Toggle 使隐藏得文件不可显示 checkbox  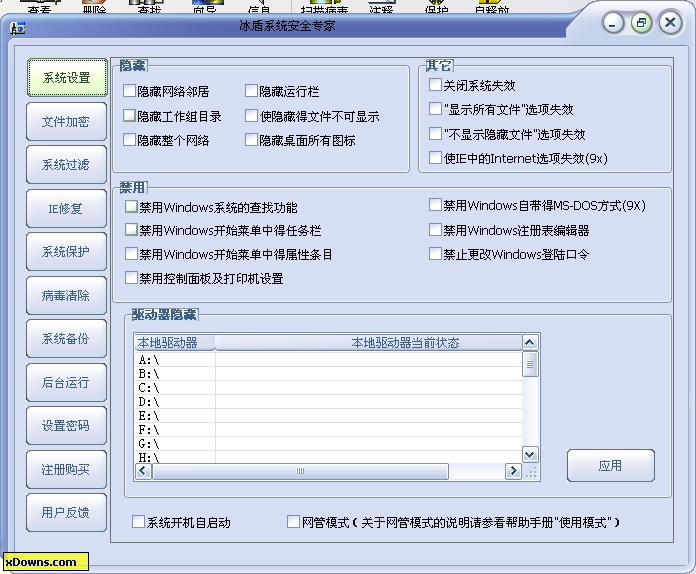pyautogui.click(x=251, y=116)
